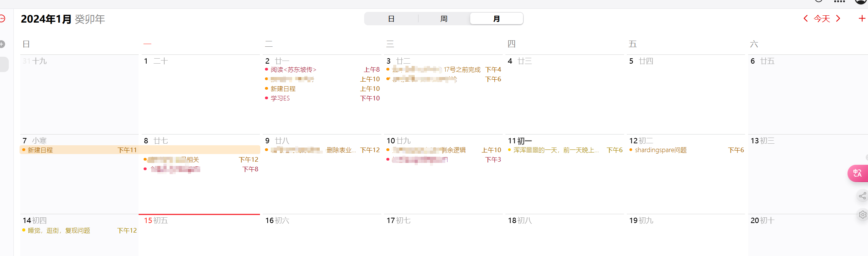Open the shardingspare问题 event
Image resolution: width=868 pixels, height=256 pixels.
pyautogui.click(x=660, y=150)
